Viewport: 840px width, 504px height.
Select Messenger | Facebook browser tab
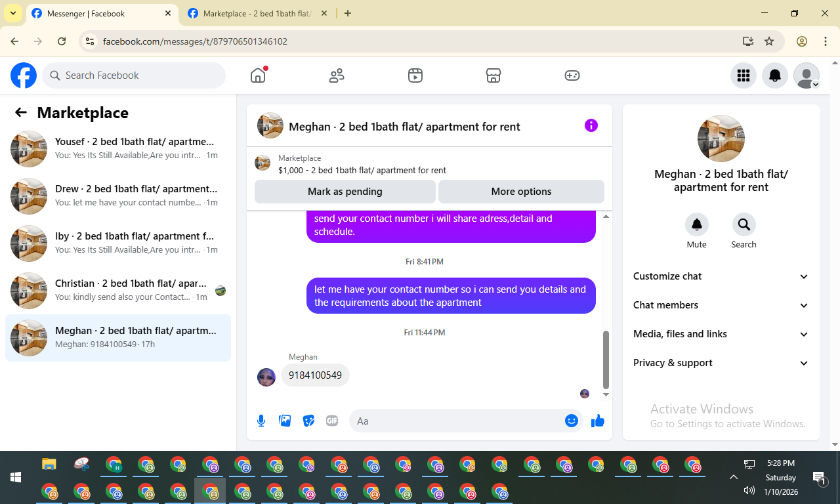[x=102, y=13]
